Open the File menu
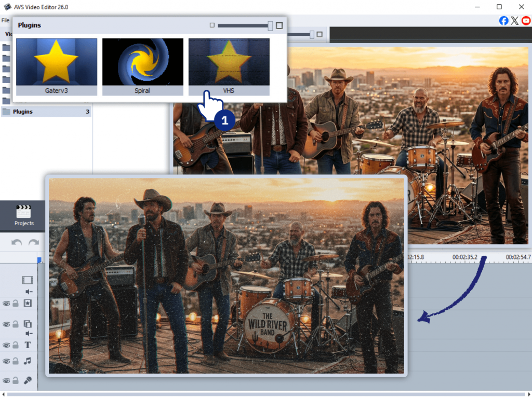532x398 pixels. pos(5,20)
